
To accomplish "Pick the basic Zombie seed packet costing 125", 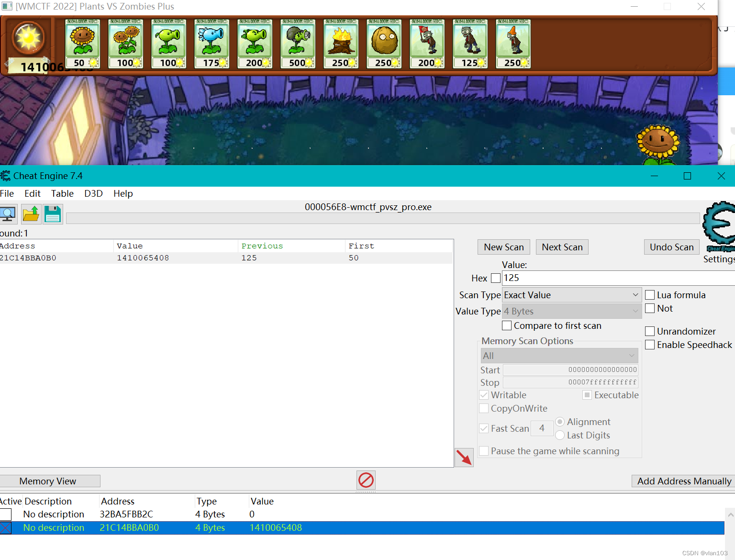I will coord(470,44).
